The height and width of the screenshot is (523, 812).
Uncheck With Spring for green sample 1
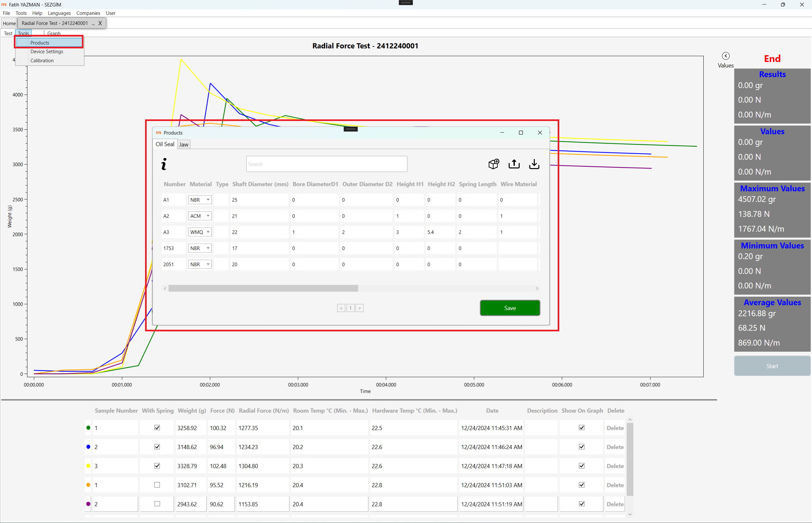tap(157, 427)
